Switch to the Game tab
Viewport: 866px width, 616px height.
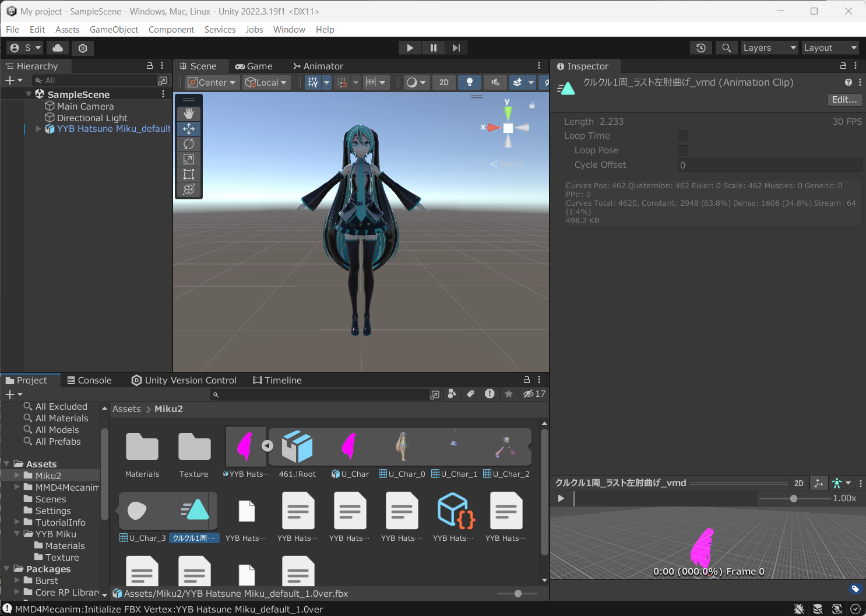[255, 66]
